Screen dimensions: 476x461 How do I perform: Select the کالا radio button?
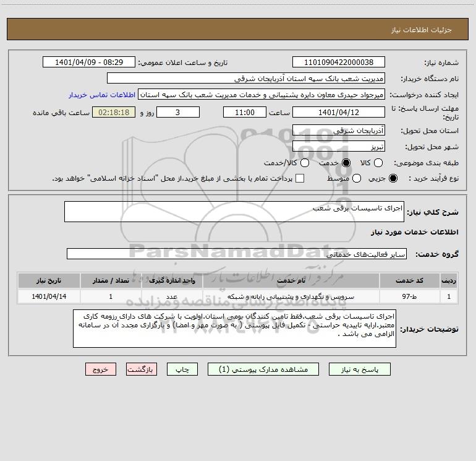[x=378, y=163]
